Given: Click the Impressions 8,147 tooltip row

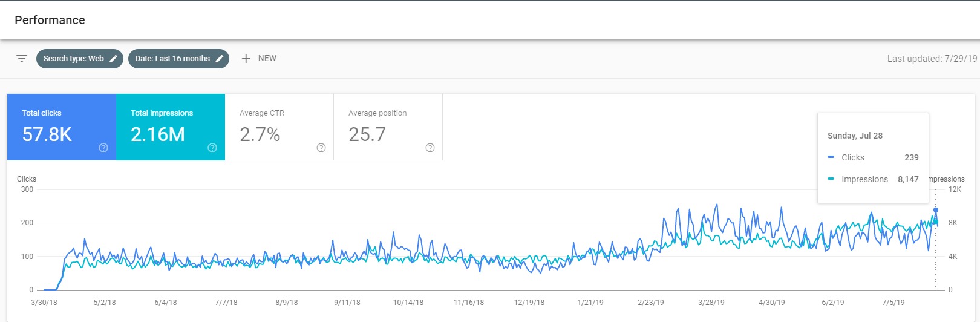Looking at the screenshot, I should point(873,179).
